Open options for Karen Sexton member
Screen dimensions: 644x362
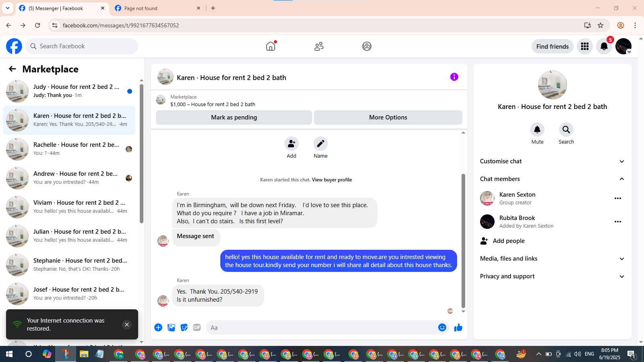pyautogui.click(x=618, y=198)
